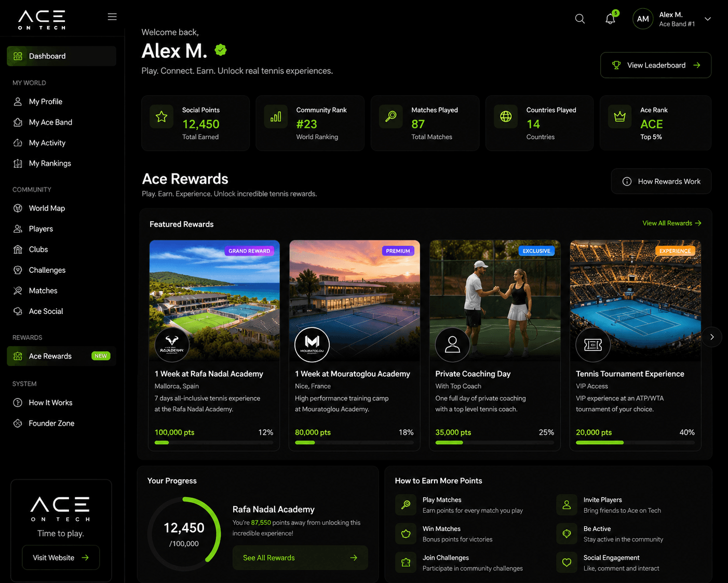
Task: Click the Ace Rank crown icon
Action: [619, 116]
